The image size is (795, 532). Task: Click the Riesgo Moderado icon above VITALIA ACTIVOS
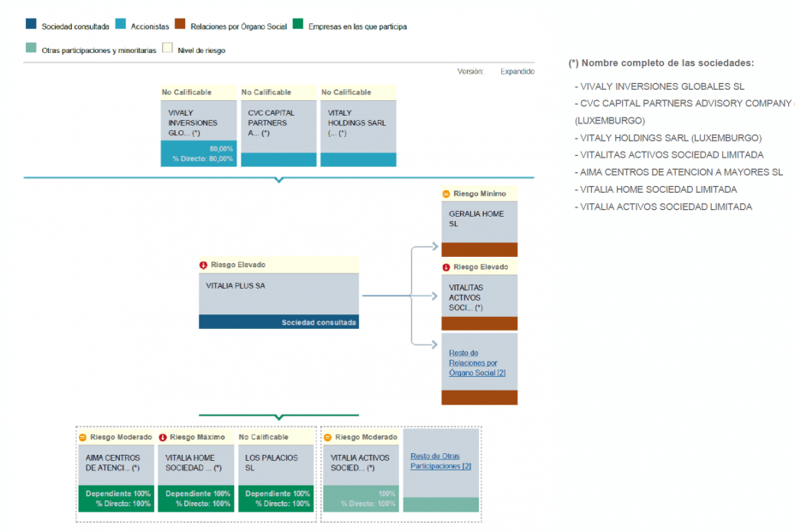click(328, 437)
